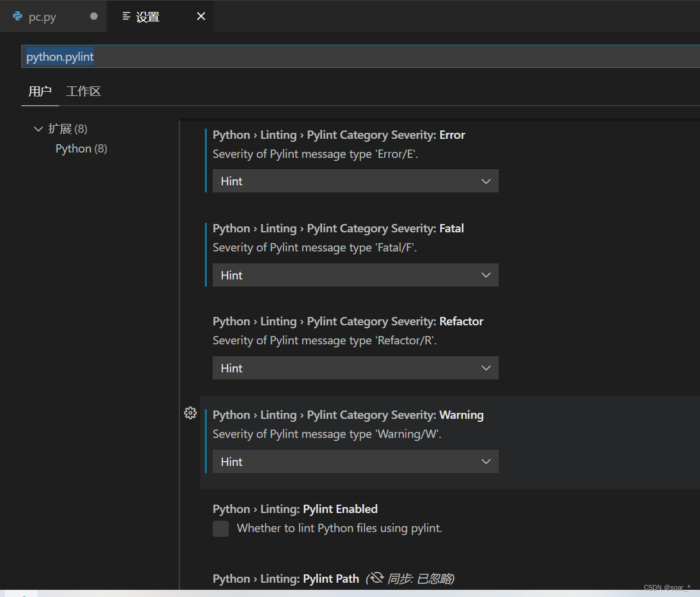Viewport: 700px width, 597px height.
Task: Click description mentioning 'Warning/W'
Action: (x=327, y=434)
